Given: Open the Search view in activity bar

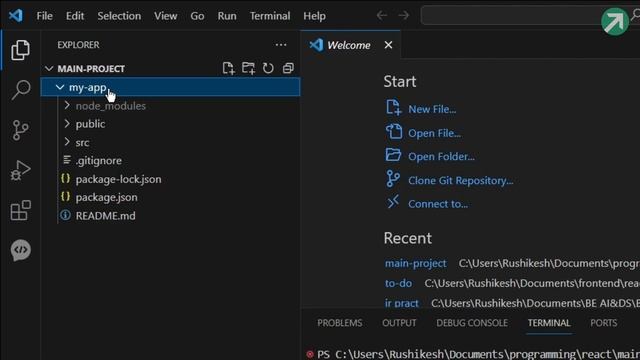Looking at the screenshot, I should 20,90.
